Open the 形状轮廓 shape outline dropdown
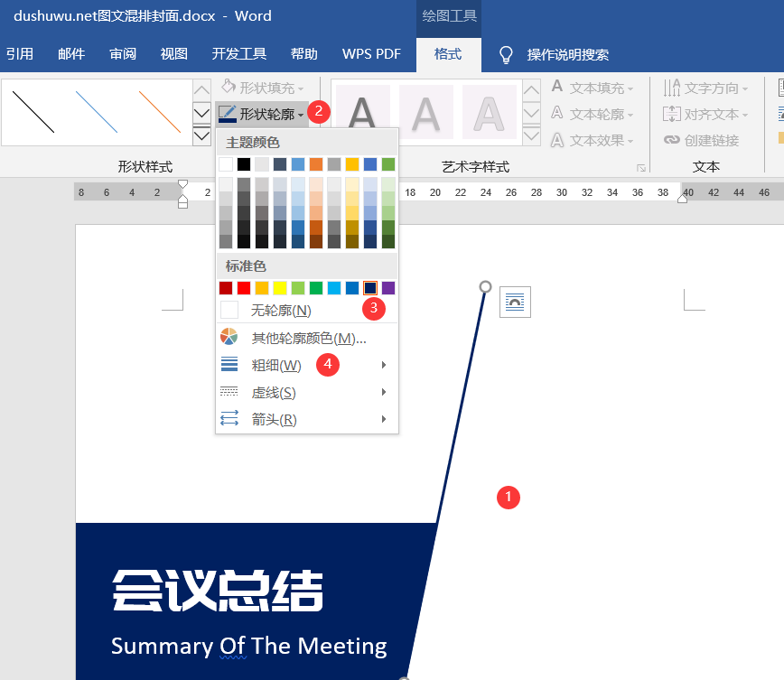 coord(262,114)
